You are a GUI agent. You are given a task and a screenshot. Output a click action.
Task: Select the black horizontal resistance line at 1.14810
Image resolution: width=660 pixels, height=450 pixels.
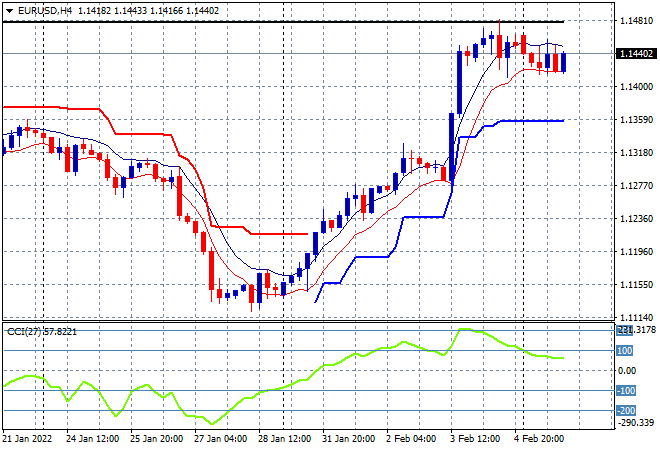[x=283, y=21]
